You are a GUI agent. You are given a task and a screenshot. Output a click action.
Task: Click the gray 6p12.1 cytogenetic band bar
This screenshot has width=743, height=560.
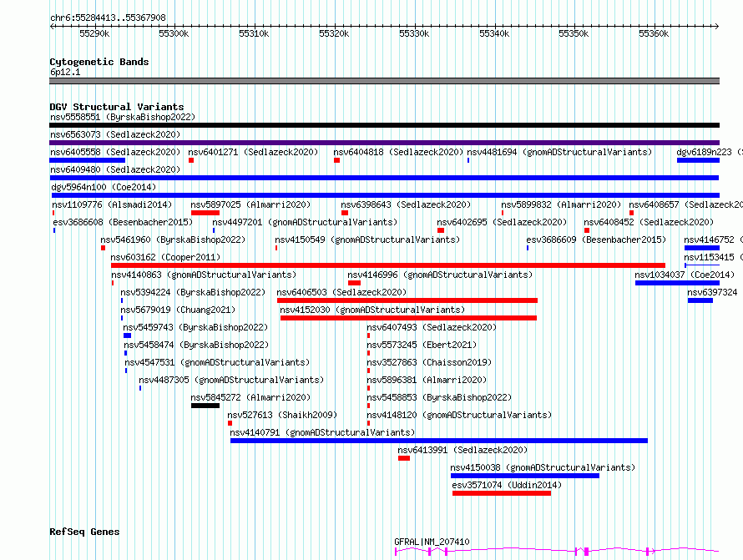point(384,81)
